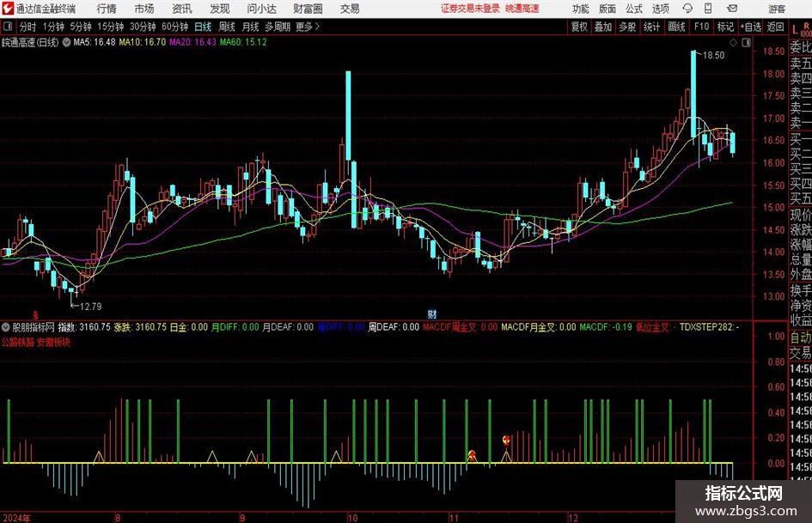The height and width of the screenshot is (523, 812).
Task: Click the 复权 button
Action: pos(578,27)
